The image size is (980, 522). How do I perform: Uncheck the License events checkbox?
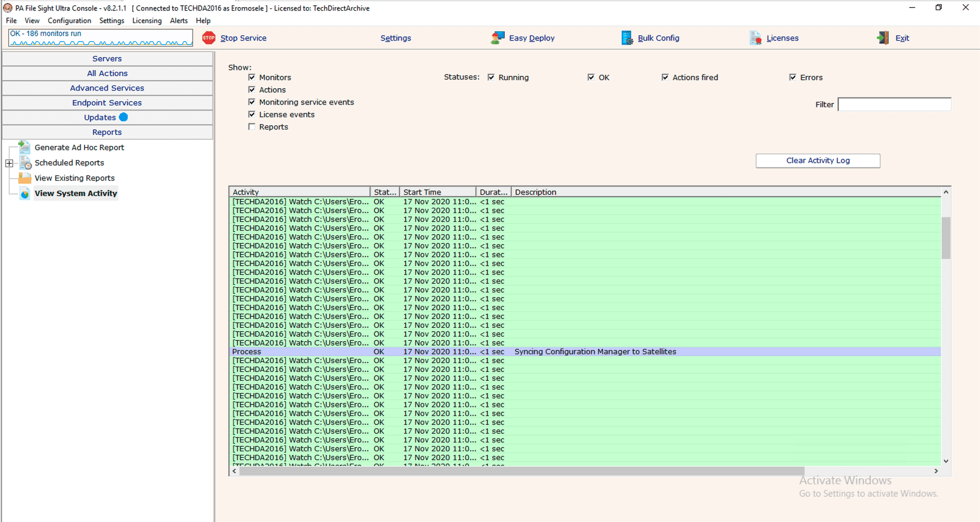tap(252, 114)
